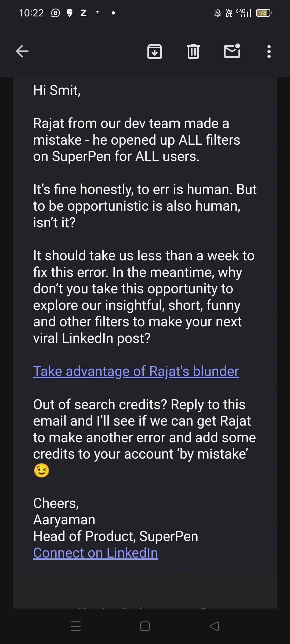Tap the muted notifications bell icon

click(218, 13)
